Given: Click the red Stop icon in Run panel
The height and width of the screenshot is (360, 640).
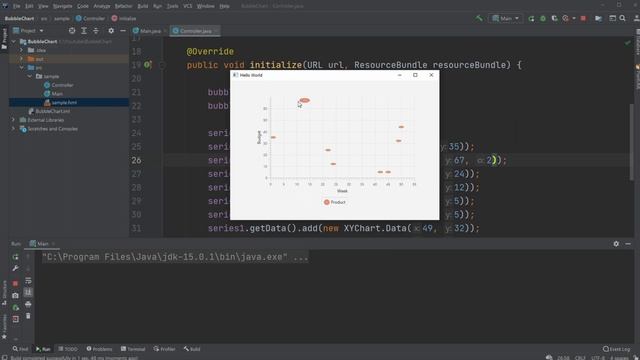Looking at the screenshot, I should coord(15,283).
